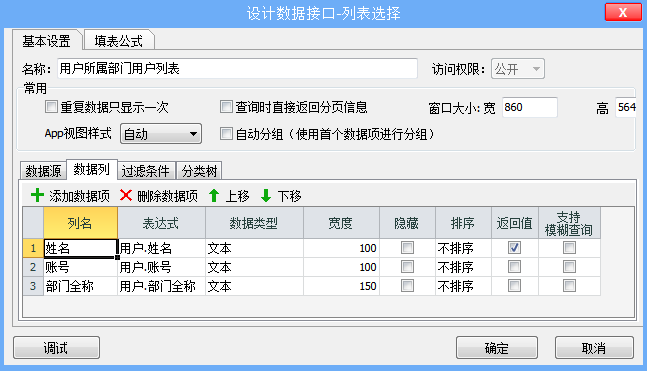Screen dimensions: 647x371
Task: Open the App视图样式 dropdown showing 自动
Action: coord(161,134)
